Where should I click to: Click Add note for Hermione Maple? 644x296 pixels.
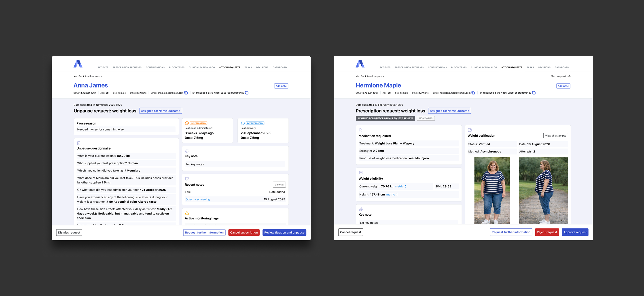563,86
